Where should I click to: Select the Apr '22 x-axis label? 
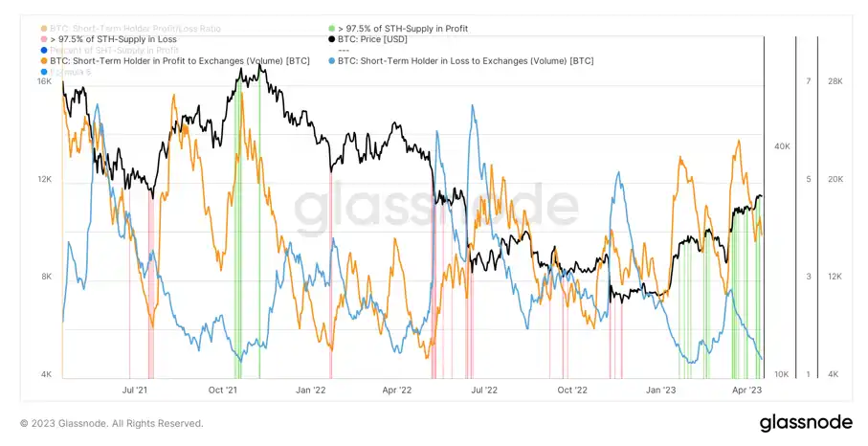point(397,390)
